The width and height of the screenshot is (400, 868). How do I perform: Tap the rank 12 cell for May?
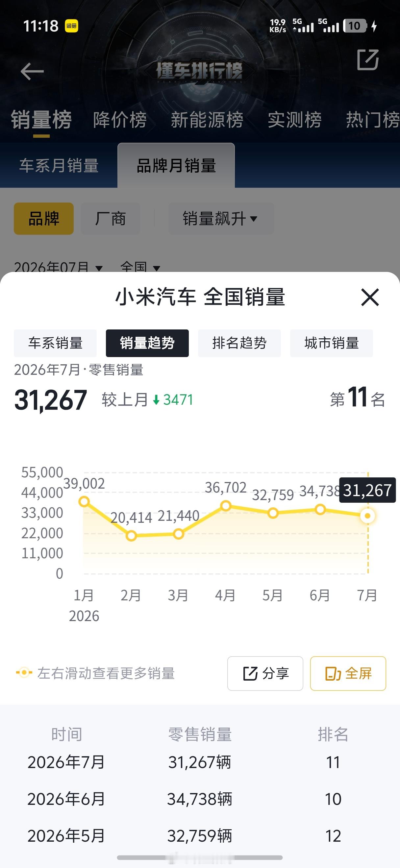click(x=333, y=836)
